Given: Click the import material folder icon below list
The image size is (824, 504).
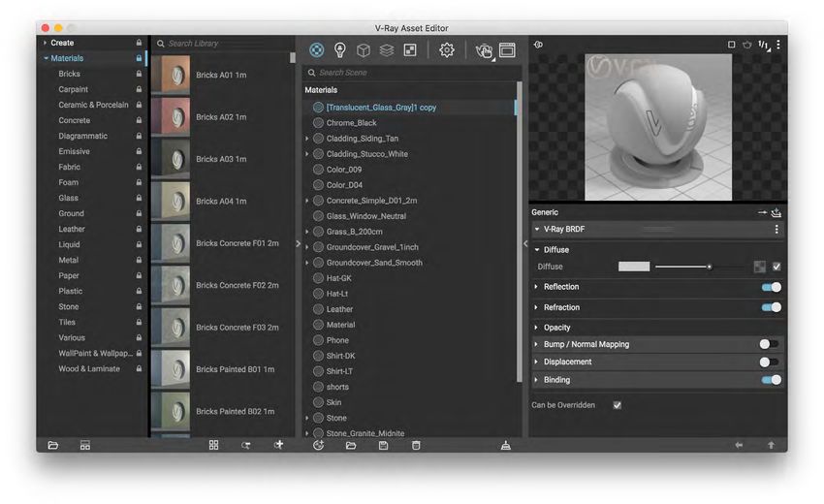Looking at the screenshot, I should pos(351,445).
